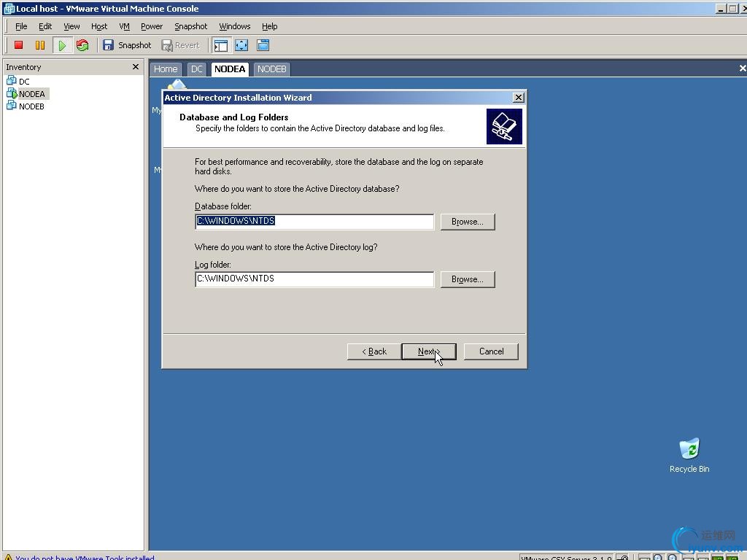
Task: Click the Reset virtual machine icon
Action: click(82, 45)
